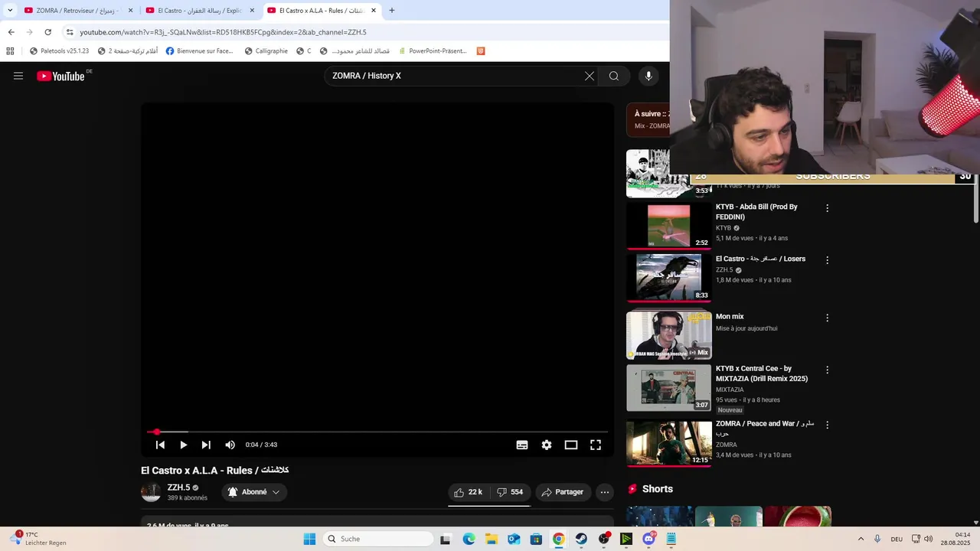980x551 pixels.
Task: Open El Castro Losers video thumbnail
Action: pyautogui.click(x=668, y=277)
